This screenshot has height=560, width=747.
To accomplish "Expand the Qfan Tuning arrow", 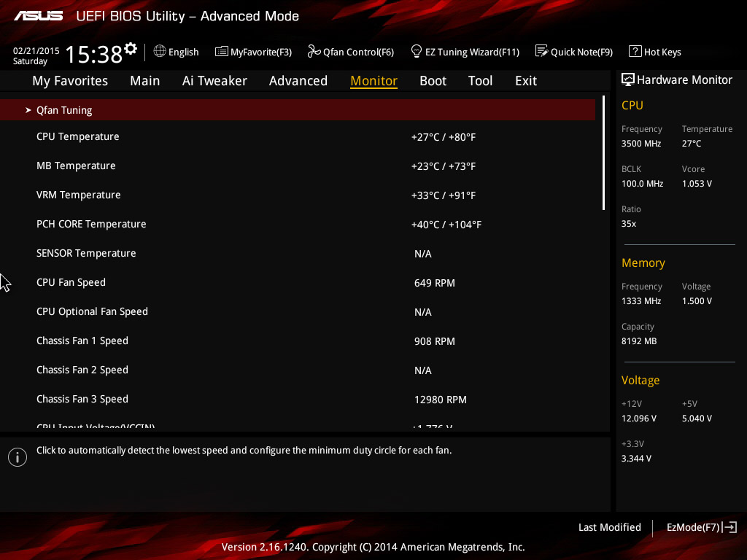I will pos(28,110).
